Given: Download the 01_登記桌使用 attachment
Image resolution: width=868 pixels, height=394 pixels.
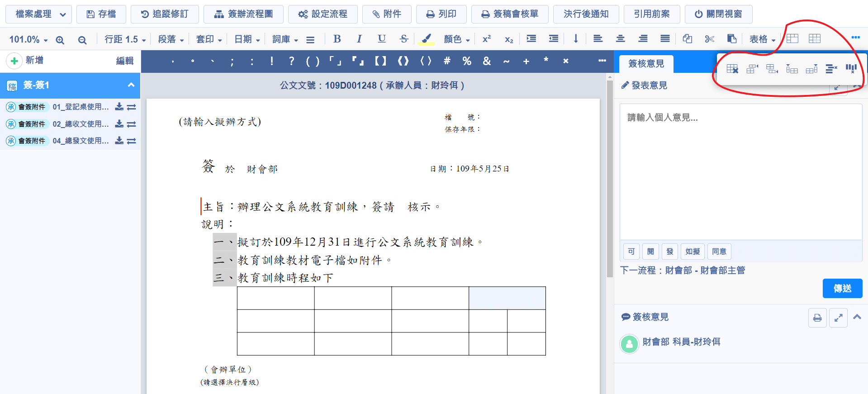Looking at the screenshot, I should [x=119, y=107].
